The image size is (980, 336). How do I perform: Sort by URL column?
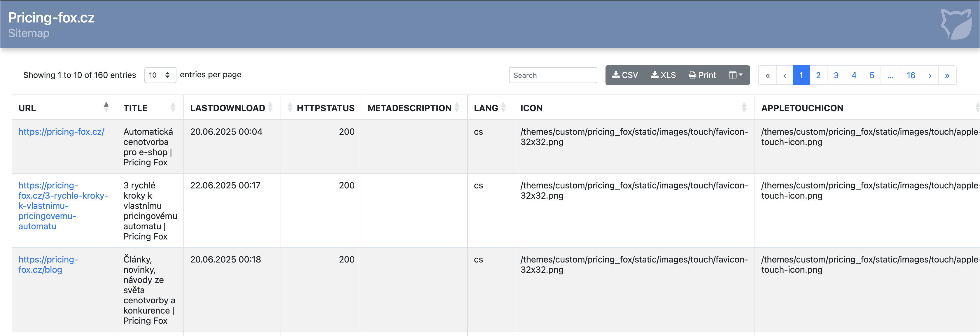64,108
